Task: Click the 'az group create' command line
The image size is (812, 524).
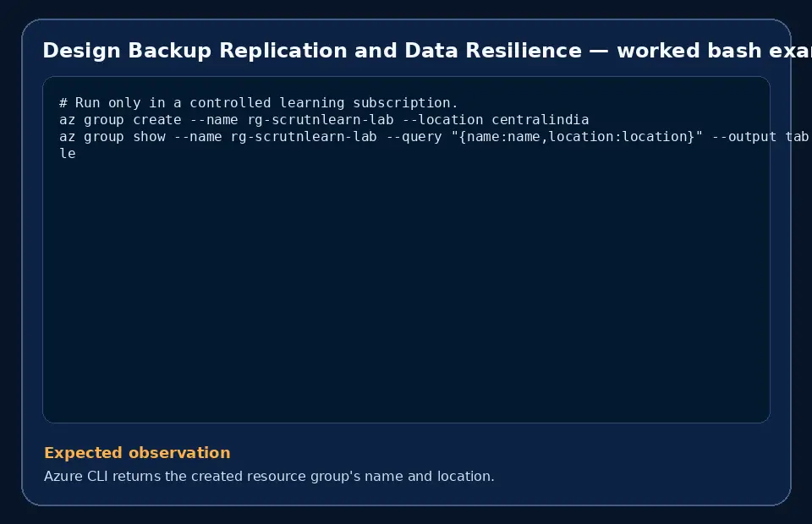Action: (x=324, y=120)
